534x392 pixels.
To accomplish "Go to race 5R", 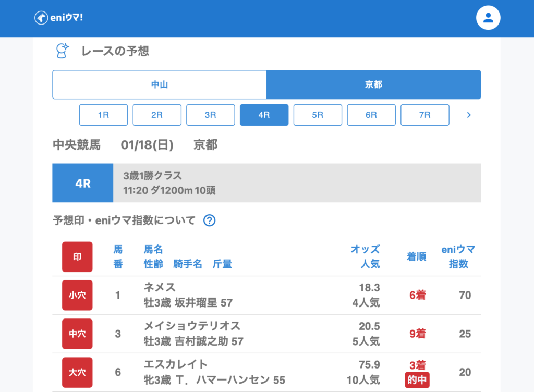I will click(x=318, y=115).
